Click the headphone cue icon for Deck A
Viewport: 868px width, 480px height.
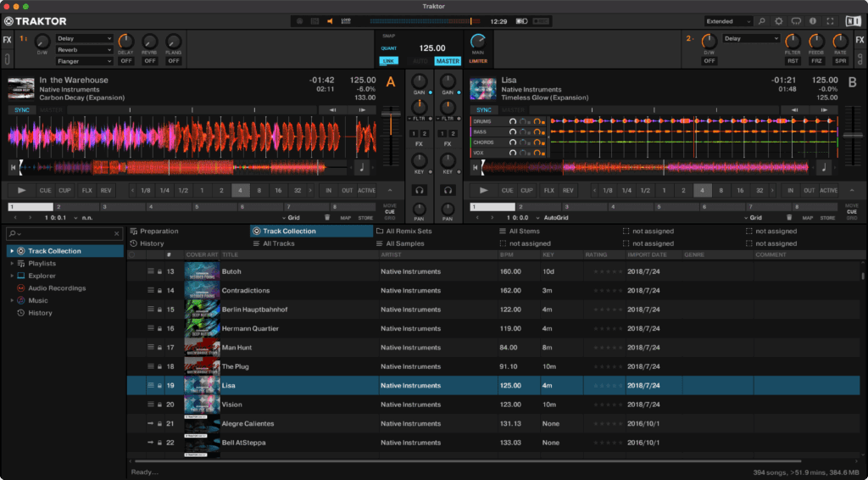tap(418, 191)
